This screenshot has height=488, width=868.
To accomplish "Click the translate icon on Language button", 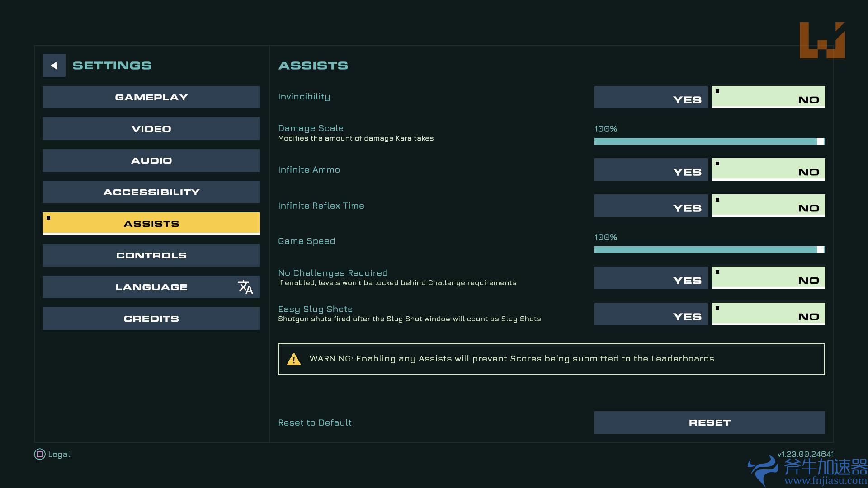I will pos(245,287).
